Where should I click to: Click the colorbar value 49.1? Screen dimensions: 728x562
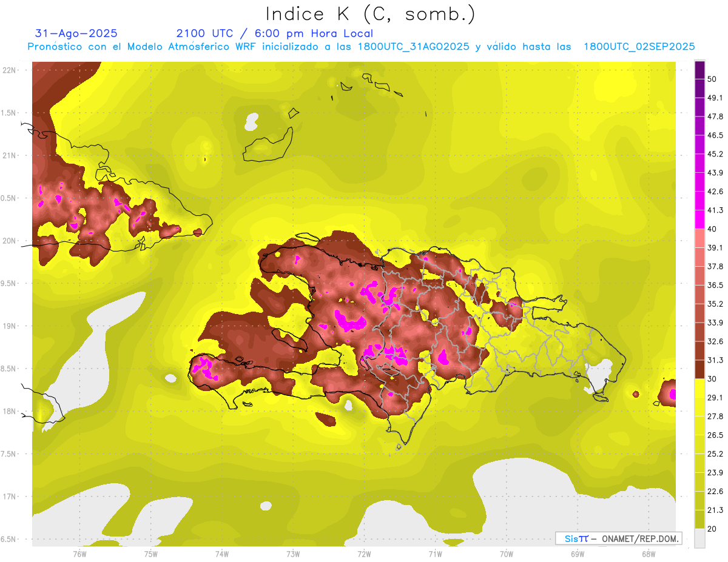point(715,98)
